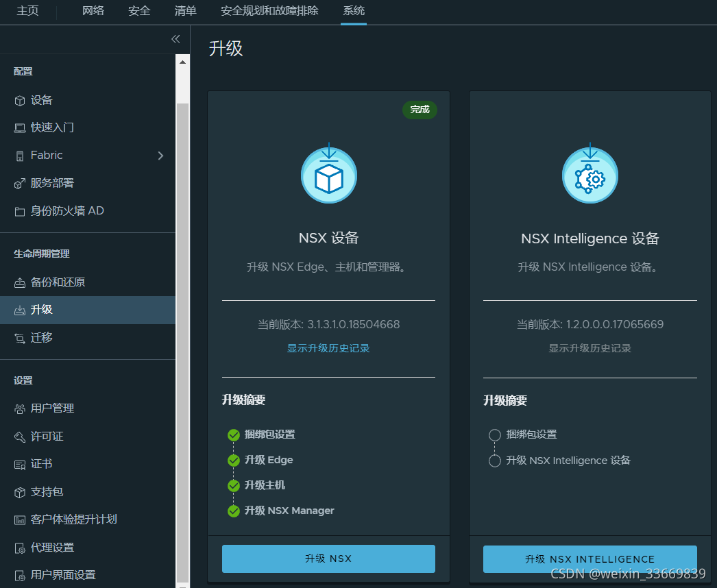Image resolution: width=717 pixels, height=588 pixels.
Task: Click the NSX Intelligence gear download icon
Action: 590,173
